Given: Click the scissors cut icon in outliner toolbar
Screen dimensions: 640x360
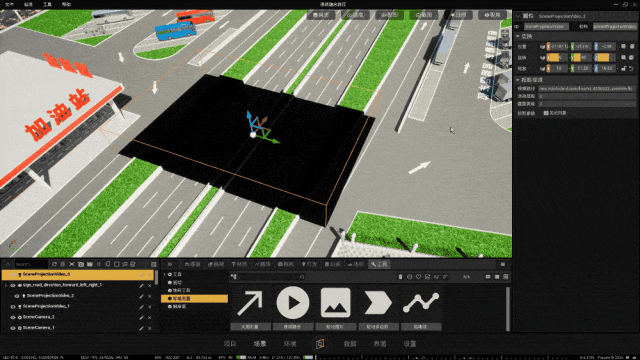Looking at the screenshot, I should click(72, 264).
